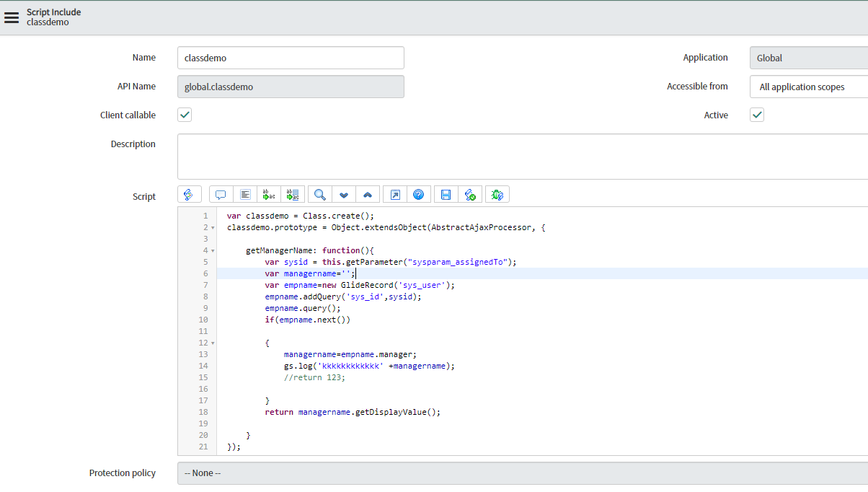Screen dimensions: 868x492
Task: Toggle syntax highlighting in the script editor
Action: [x=189, y=194]
